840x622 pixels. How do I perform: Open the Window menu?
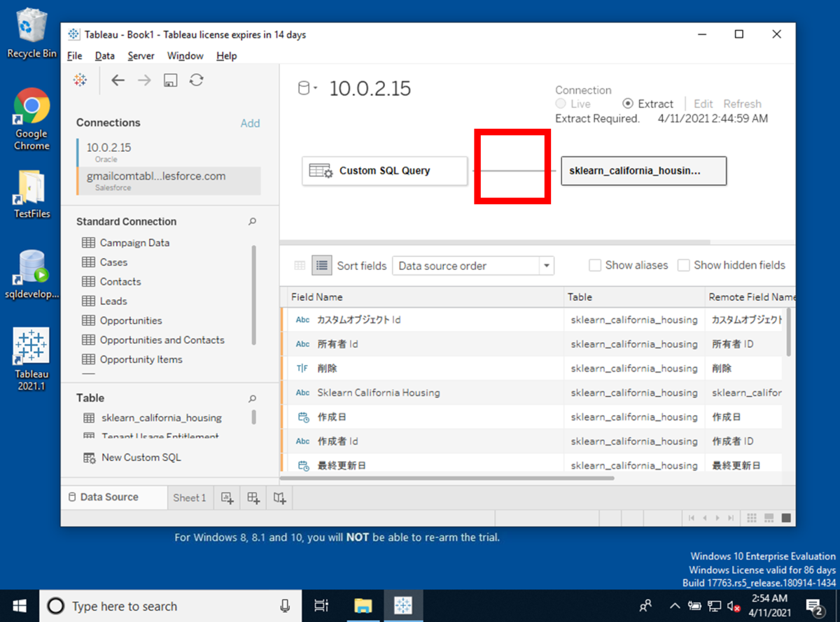pos(185,56)
